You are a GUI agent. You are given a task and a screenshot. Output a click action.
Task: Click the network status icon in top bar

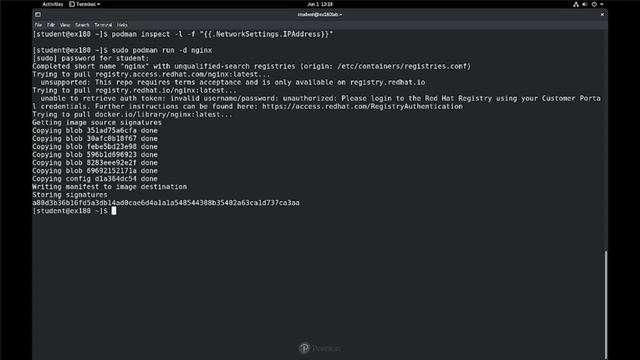tap(576, 4)
